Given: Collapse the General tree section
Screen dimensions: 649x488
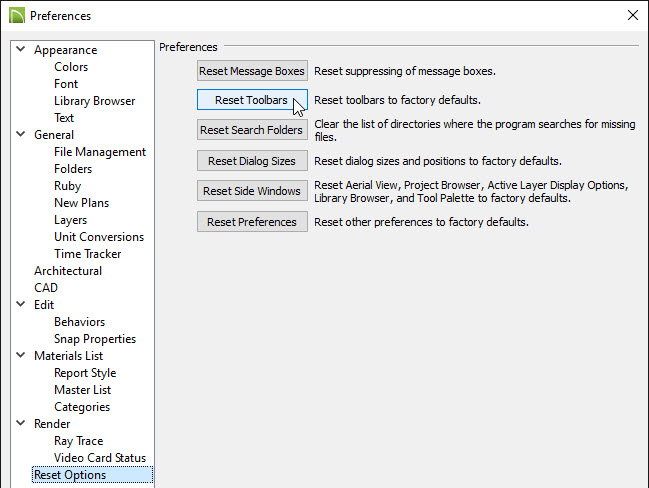Looking at the screenshot, I should [x=21, y=134].
